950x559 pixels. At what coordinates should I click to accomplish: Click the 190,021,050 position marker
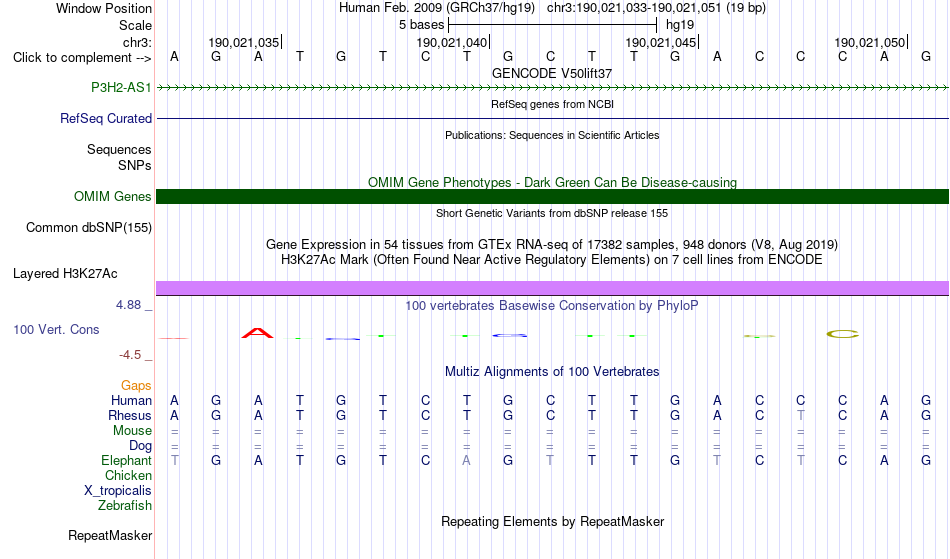(x=871, y=42)
